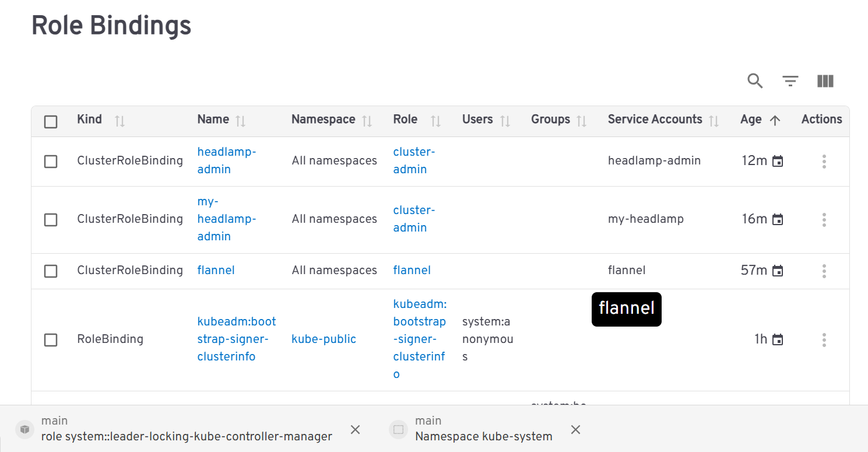Toggle the select-all rows checkbox

(51, 122)
